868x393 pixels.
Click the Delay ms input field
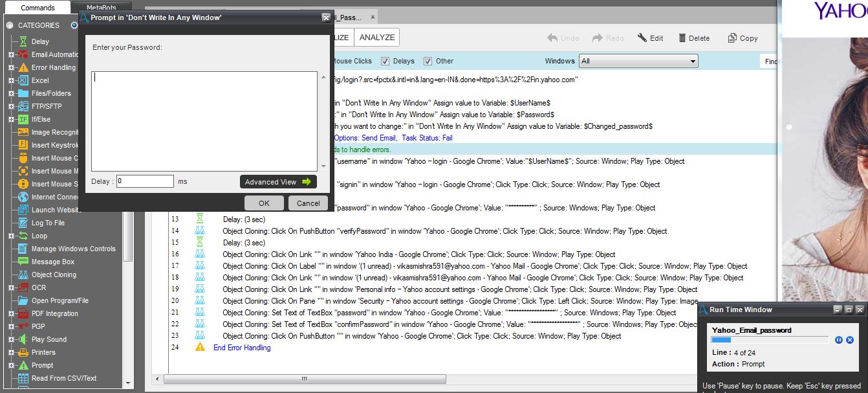click(x=145, y=181)
